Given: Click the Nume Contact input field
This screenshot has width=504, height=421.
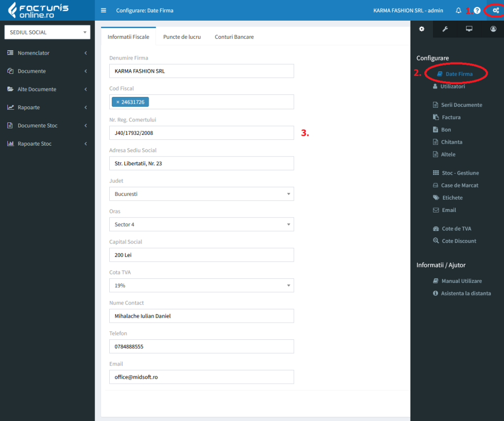Looking at the screenshot, I should click(201, 316).
